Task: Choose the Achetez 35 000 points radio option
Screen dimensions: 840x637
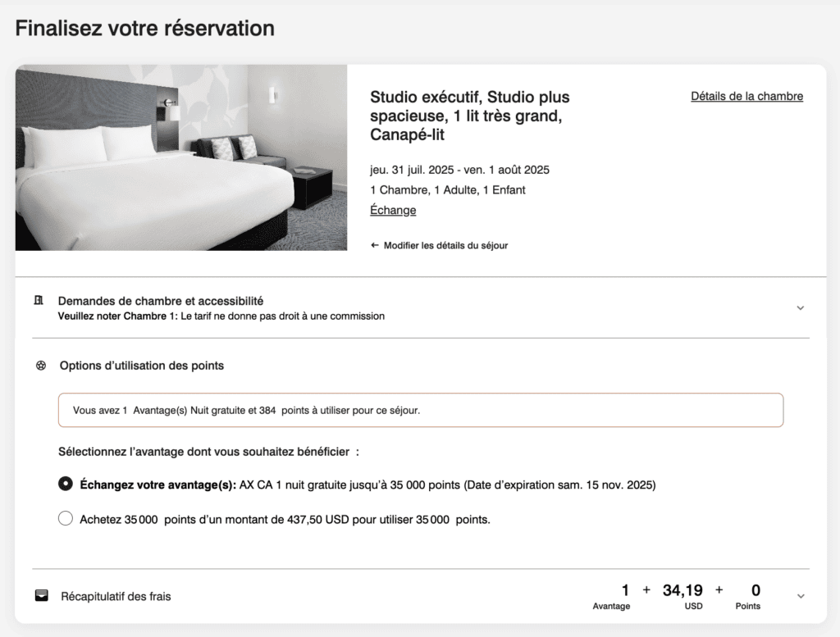Action: tap(66, 519)
